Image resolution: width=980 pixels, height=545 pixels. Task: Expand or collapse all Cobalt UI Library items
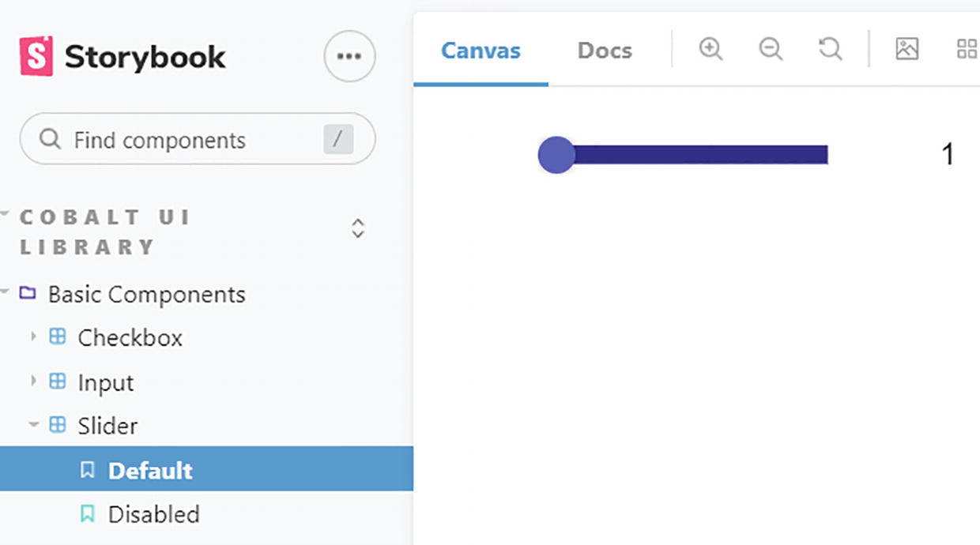[x=358, y=228]
